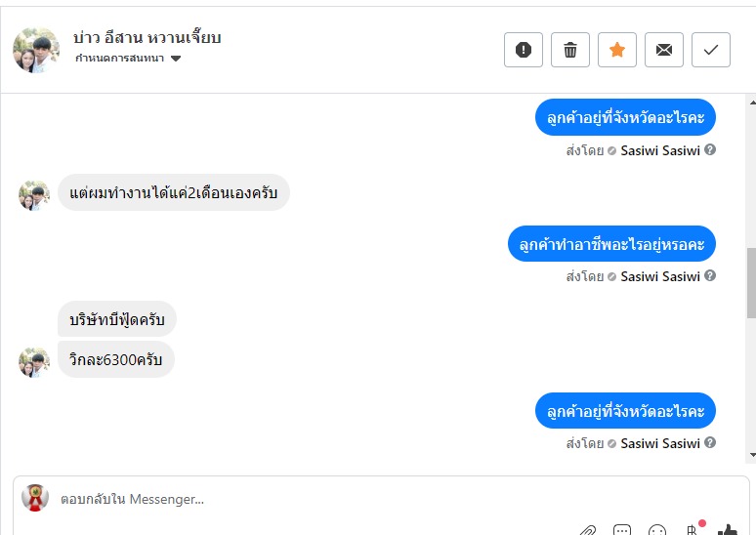Click the baht payment request icon
This screenshot has width=756, height=535.
pyautogui.click(x=693, y=530)
